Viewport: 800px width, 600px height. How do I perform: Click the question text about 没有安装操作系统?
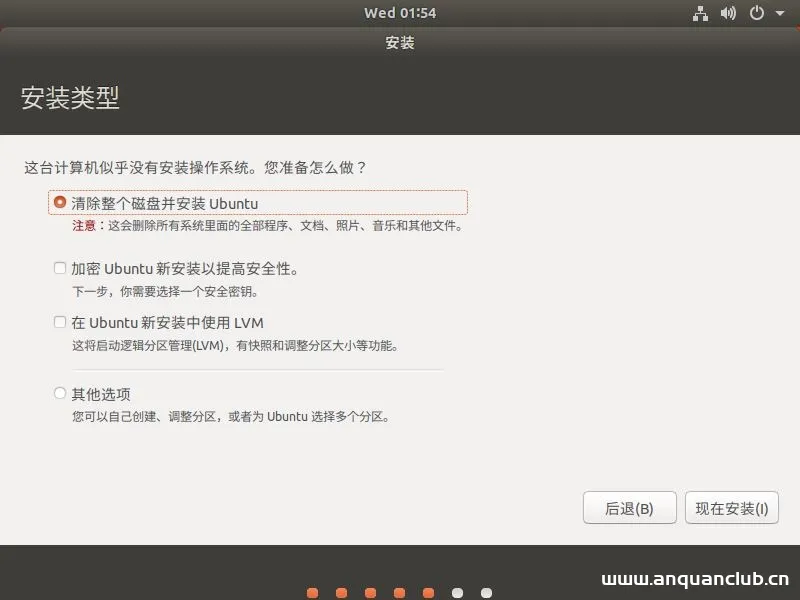(x=195, y=167)
